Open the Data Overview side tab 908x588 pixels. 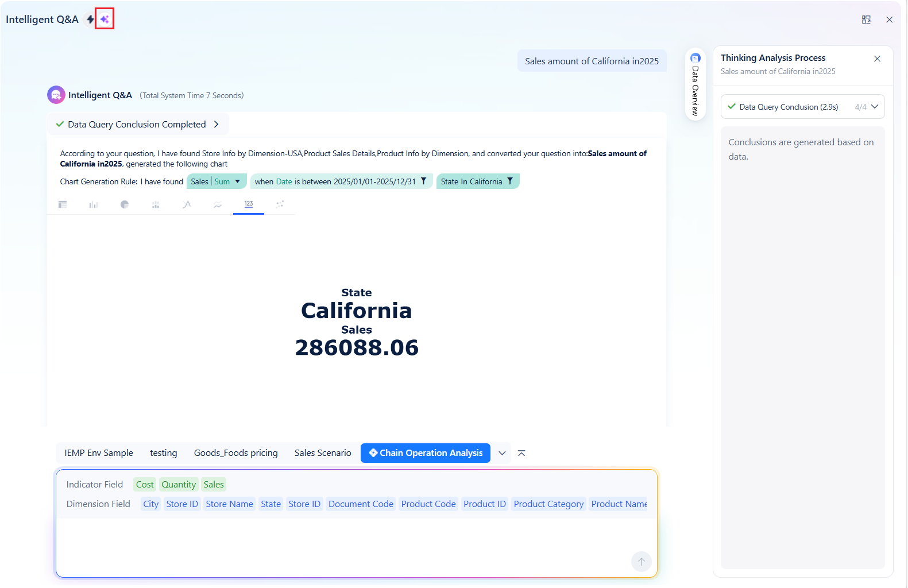click(696, 84)
